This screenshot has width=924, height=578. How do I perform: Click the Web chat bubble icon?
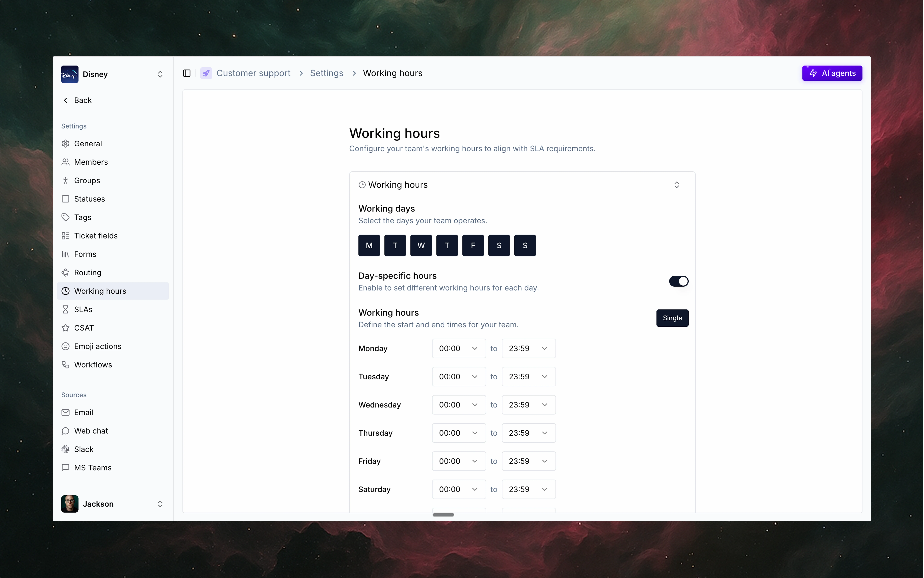(66, 431)
